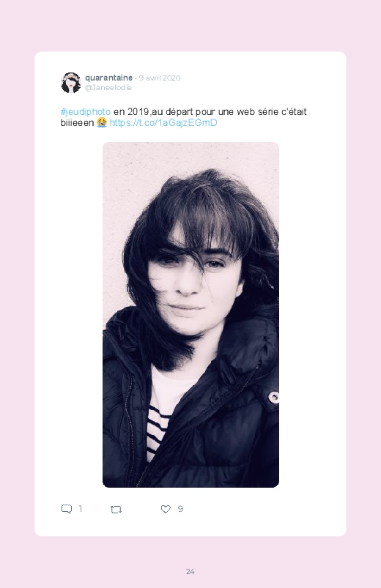Viewport: 381px width, 588px height.
Task: Click the crying face emoji
Action: click(x=102, y=122)
